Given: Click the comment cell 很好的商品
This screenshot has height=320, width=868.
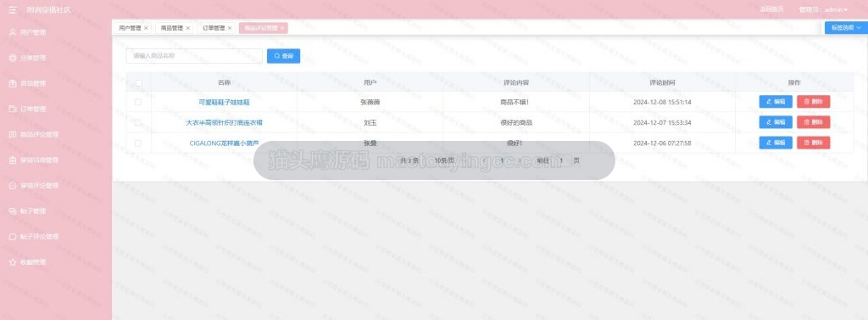Looking at the screenshot, I should click(516, 122).
